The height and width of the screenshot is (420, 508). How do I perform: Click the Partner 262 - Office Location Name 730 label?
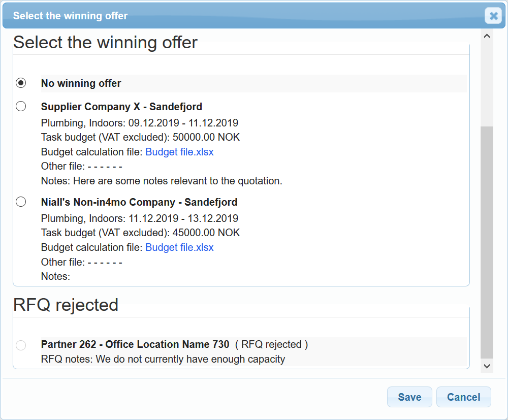135,344
